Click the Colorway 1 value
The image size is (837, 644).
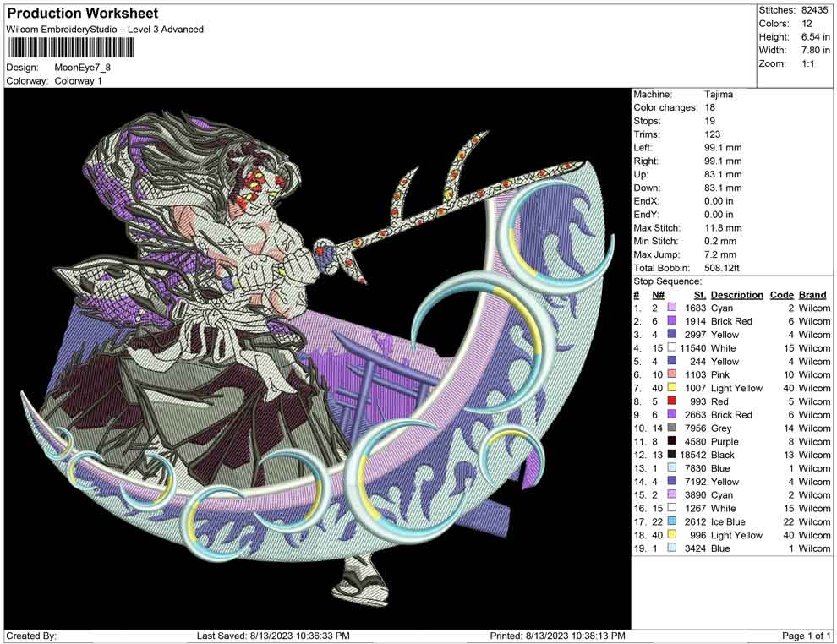[78, 81]
